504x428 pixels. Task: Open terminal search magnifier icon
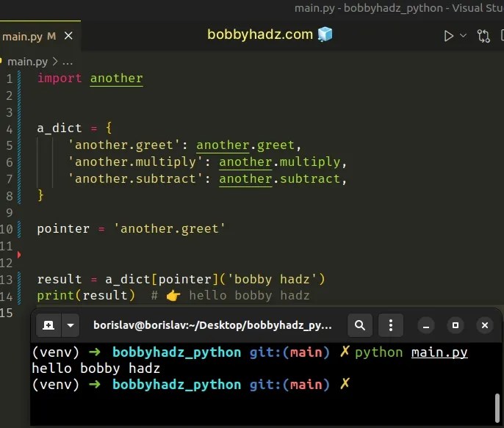(360, 325)
